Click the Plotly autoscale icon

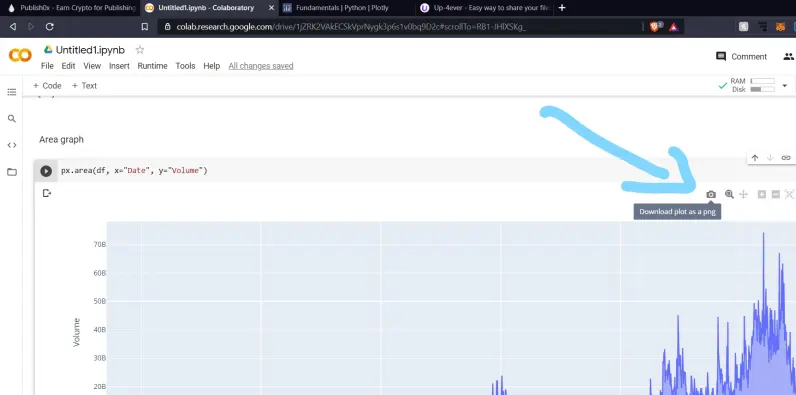coord(789,194)
